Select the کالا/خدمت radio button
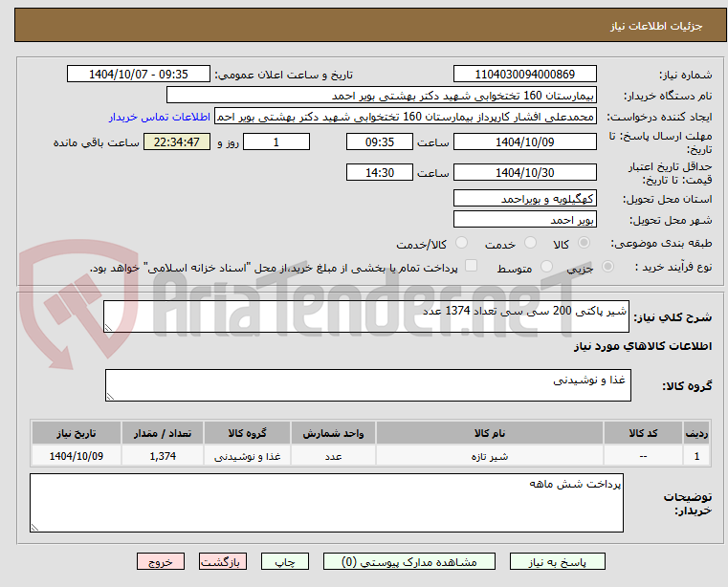The image size is (728, 587). tap(461, 243)
